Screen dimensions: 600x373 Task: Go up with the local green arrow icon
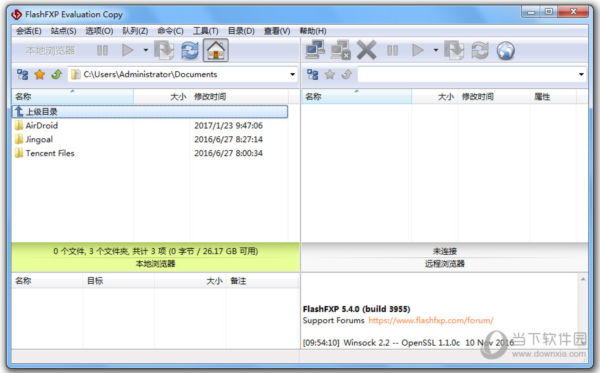click(57, 74)
